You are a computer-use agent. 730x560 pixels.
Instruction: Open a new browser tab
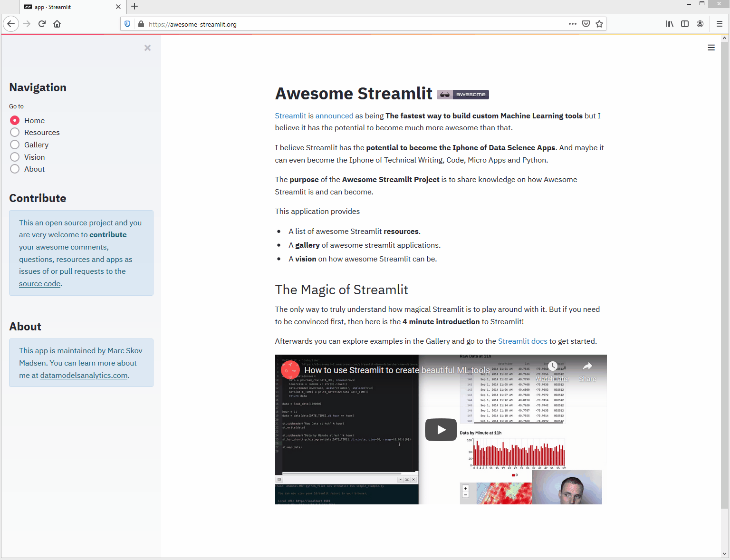pos(134,7)
